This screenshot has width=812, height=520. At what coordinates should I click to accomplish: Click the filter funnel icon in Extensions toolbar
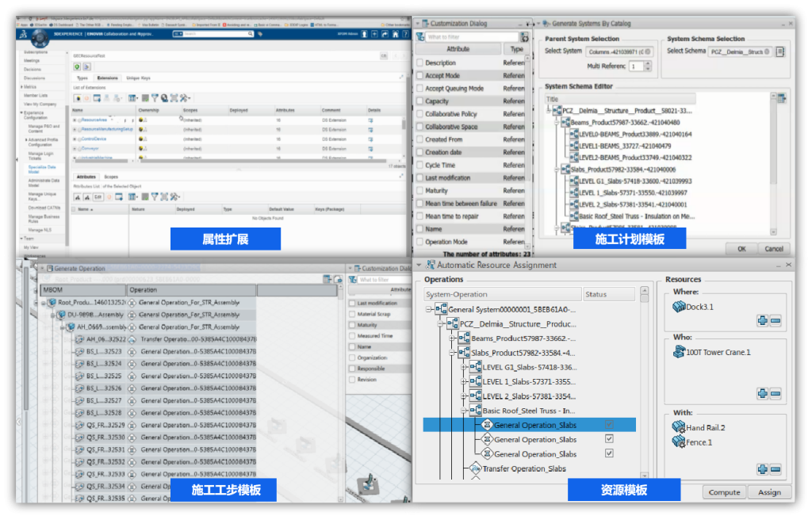click(155, 97)
